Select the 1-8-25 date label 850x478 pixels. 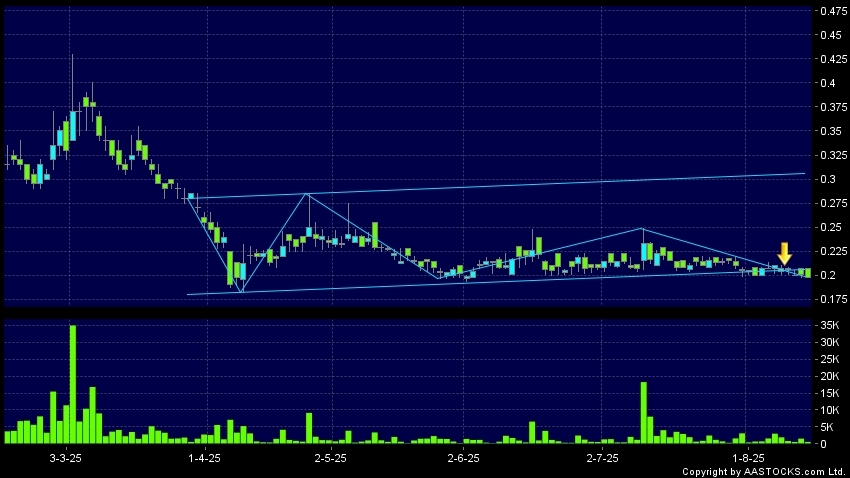click(x=749, y=458)
